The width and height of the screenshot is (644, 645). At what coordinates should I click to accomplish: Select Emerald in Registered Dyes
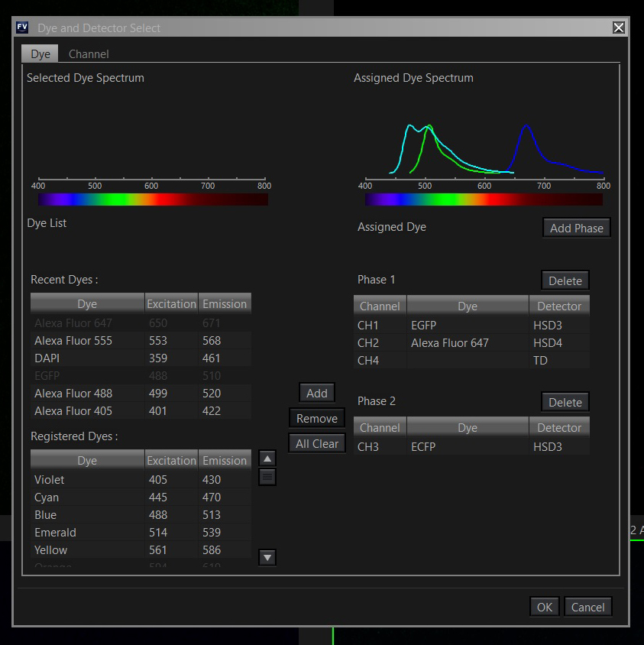coord(141,533)
